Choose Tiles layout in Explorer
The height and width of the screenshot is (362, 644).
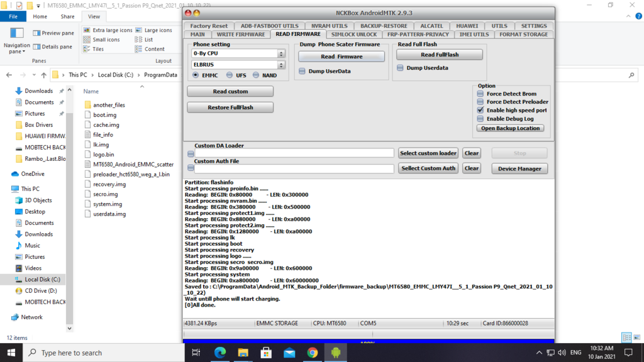pos(94,49)
